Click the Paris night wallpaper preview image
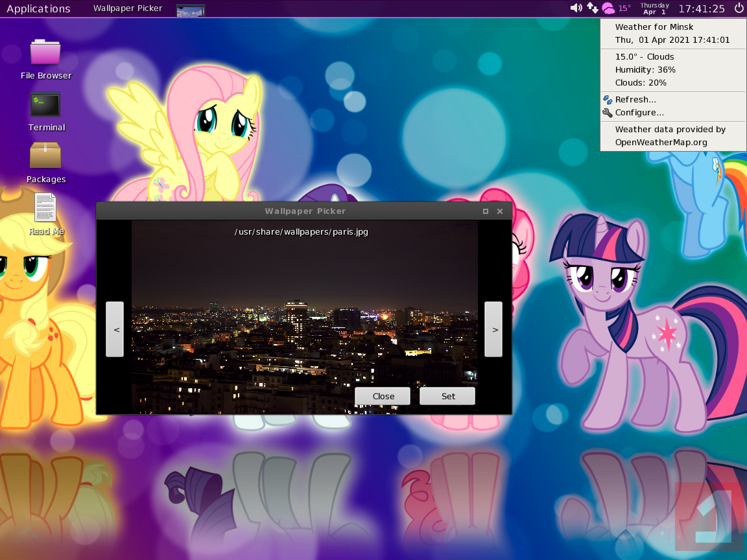Image resolution: width=747 pixels, height=560 pixels. click(304, 317)
